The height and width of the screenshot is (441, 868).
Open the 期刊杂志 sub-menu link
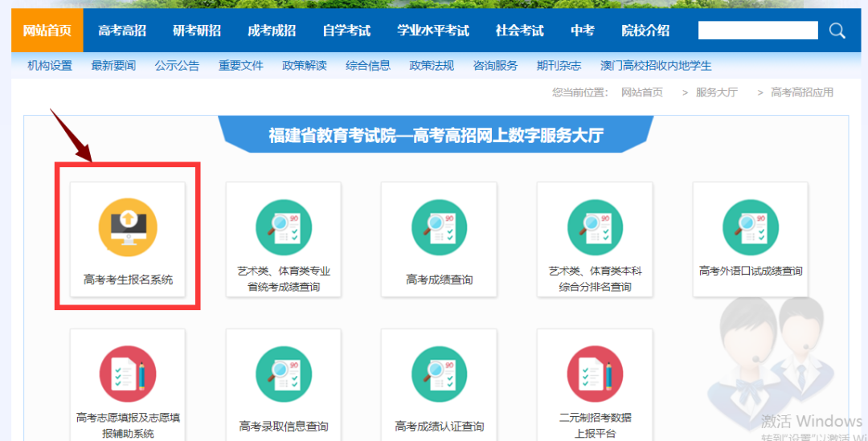coord(559,66)
